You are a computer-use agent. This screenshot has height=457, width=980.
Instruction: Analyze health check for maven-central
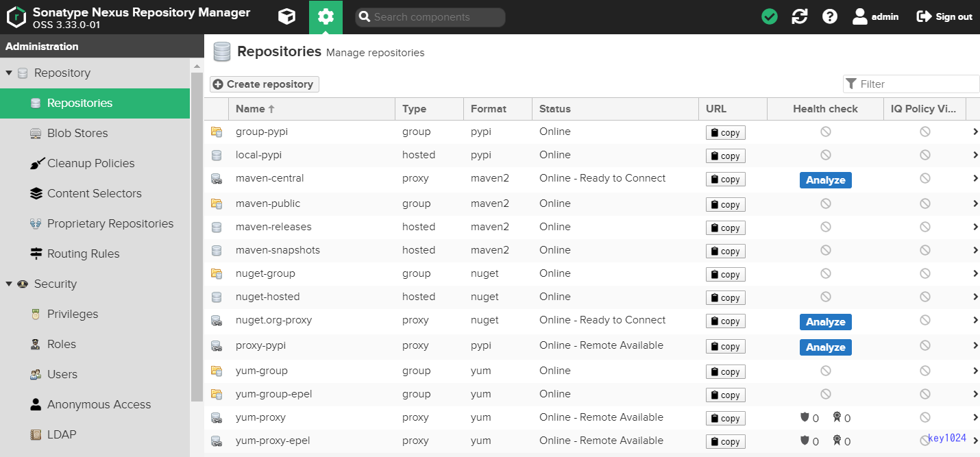point(826,180)
